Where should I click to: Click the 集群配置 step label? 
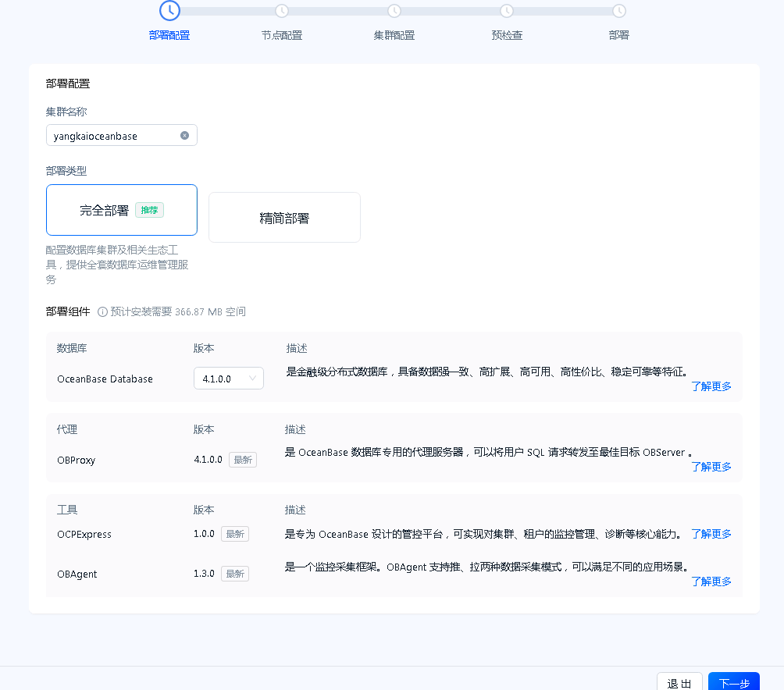tap(394, 35)
